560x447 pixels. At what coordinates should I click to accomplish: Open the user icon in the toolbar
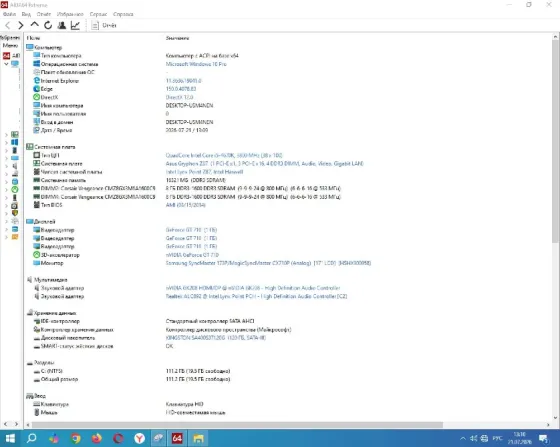click(61, 25)
